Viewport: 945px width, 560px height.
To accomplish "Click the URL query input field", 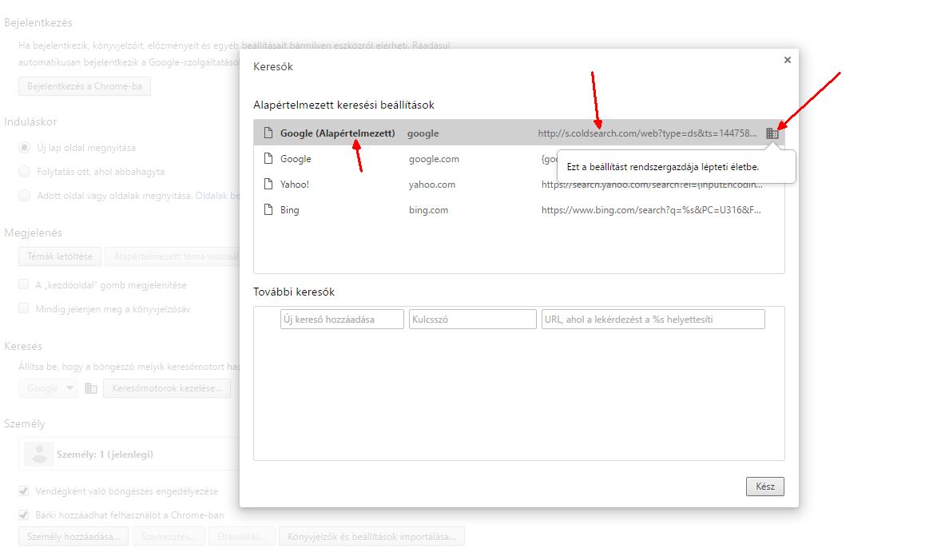I will point(653,320).
